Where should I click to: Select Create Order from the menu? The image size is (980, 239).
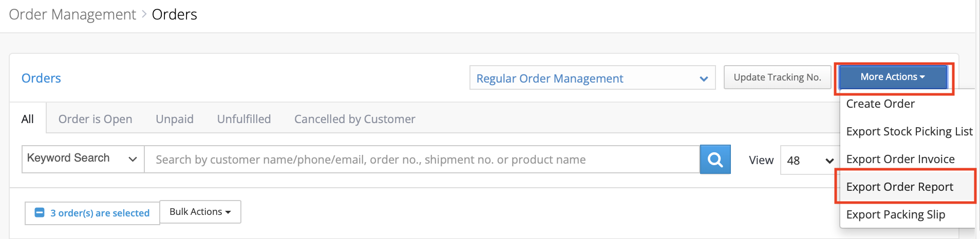tap(880, 104)
